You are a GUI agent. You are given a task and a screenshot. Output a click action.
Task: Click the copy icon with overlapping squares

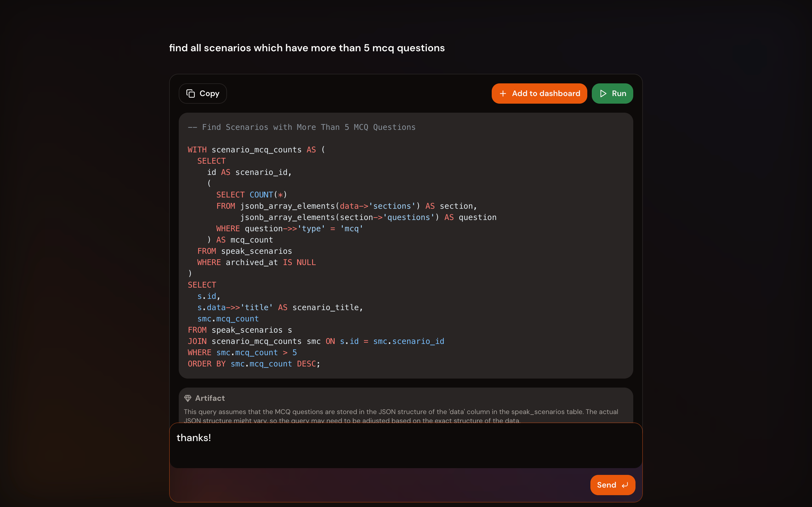(x=191, y=94)
